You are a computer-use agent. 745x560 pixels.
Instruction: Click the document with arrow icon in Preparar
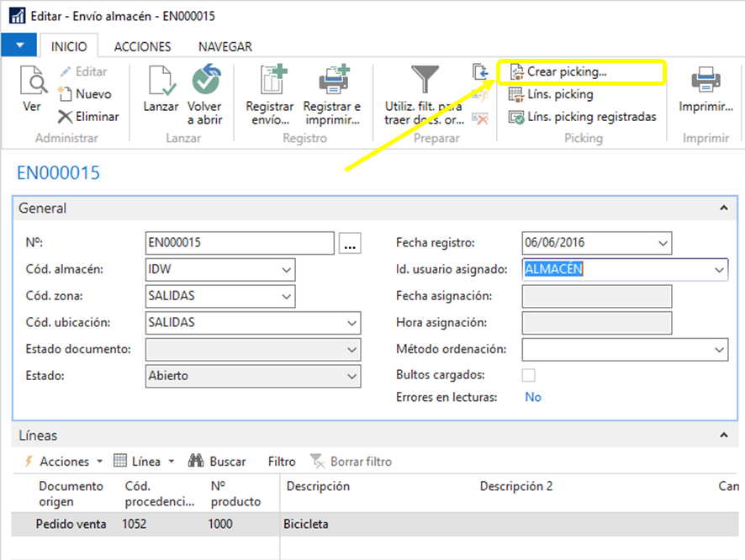(x=480, y=71)
